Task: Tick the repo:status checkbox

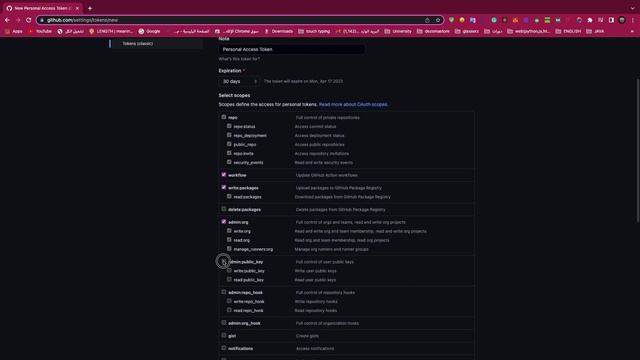Action: (x=229, y=126)
